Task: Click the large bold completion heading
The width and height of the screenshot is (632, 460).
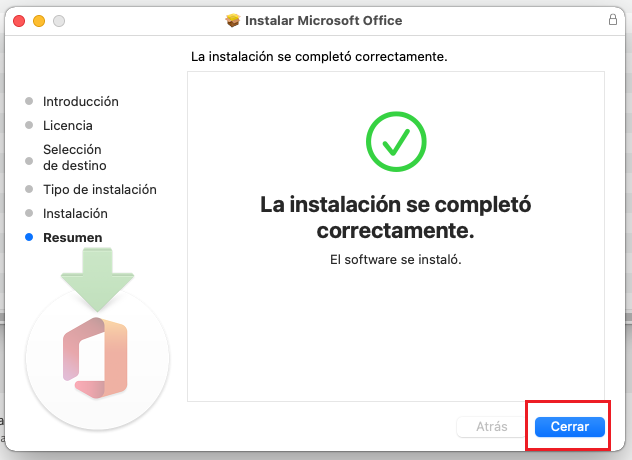Action: point(395,217)
